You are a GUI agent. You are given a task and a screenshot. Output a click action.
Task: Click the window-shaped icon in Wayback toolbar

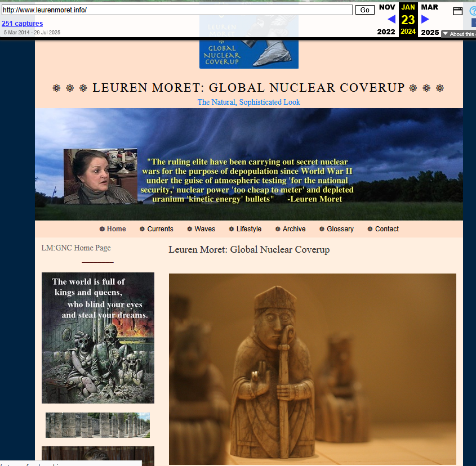click(457, 11)
